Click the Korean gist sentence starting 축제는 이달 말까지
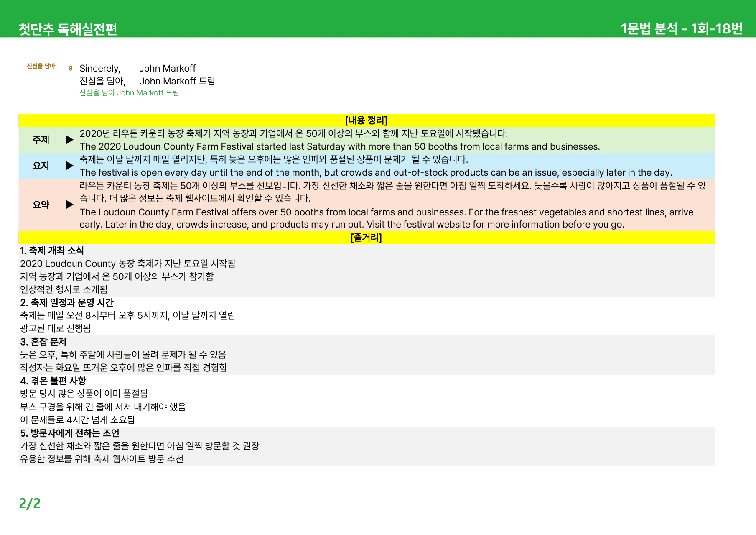This screenshot has width=756, height=535. click(x=274, y=159)
